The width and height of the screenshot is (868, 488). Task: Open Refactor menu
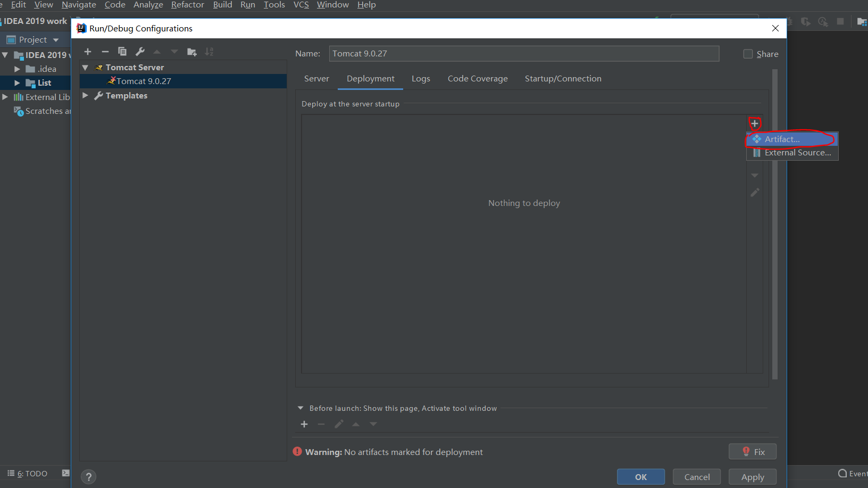(x=188, y=5)
